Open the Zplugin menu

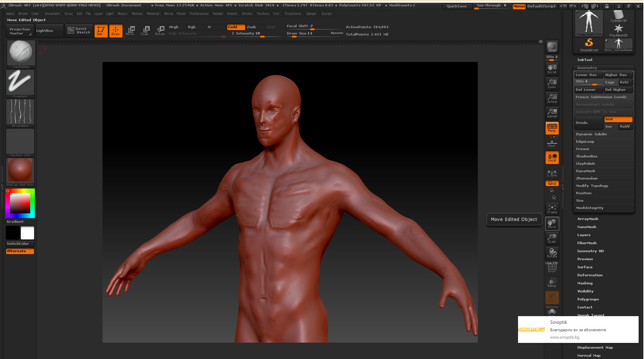(x=311, y=14)
